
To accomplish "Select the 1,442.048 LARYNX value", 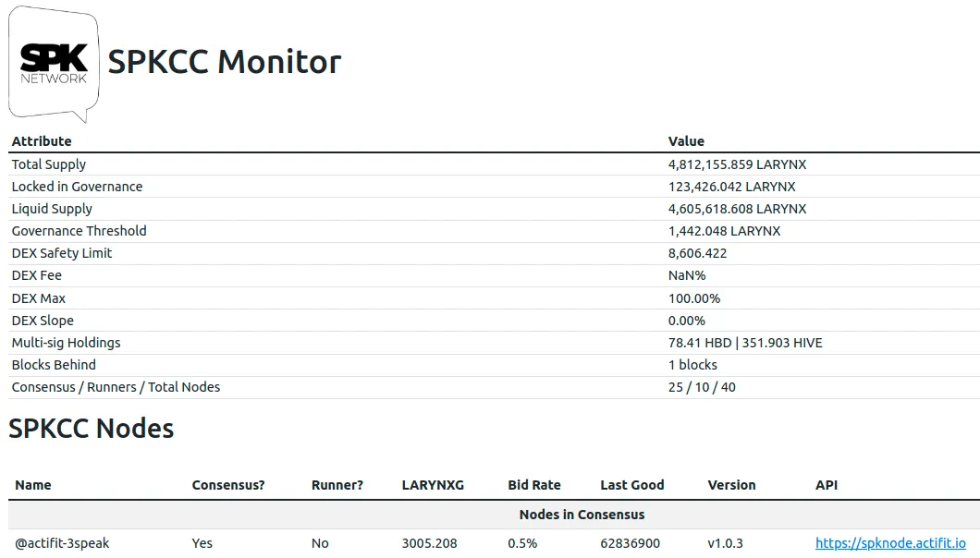I will point(725,231).
